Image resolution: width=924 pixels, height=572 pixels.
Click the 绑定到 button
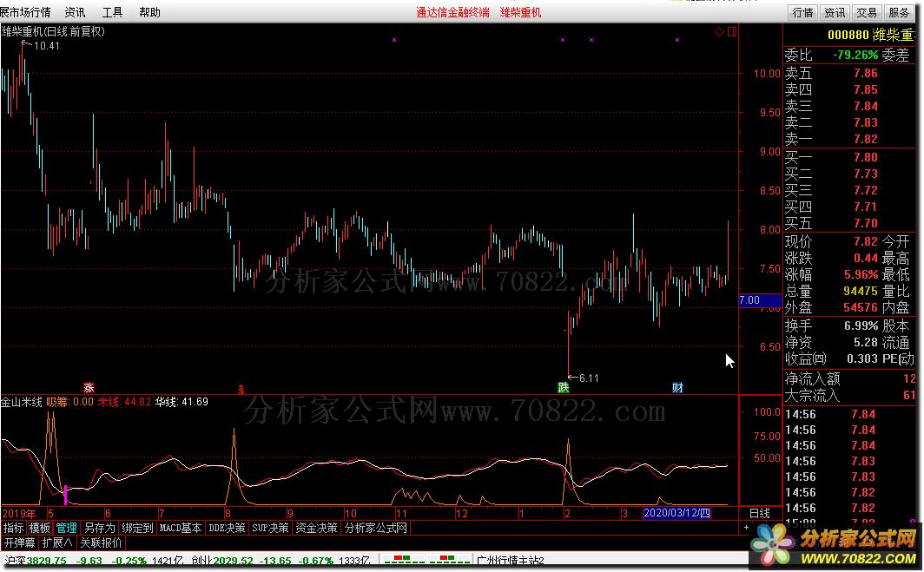tap(137, 528)
